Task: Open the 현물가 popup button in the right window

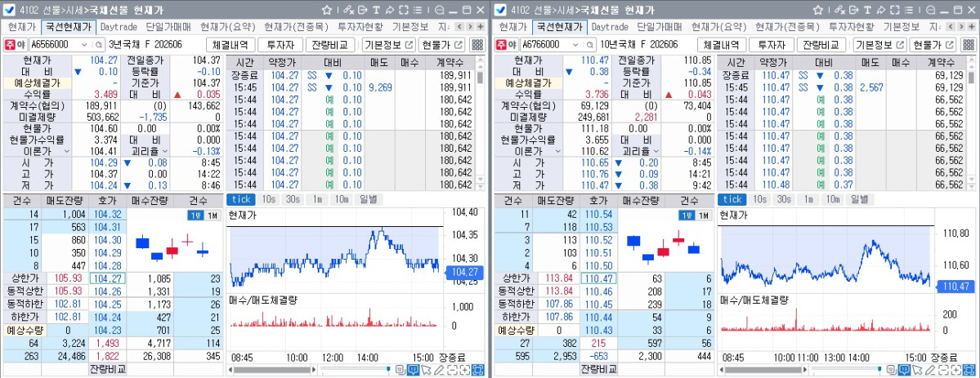Action: (933, 45)
